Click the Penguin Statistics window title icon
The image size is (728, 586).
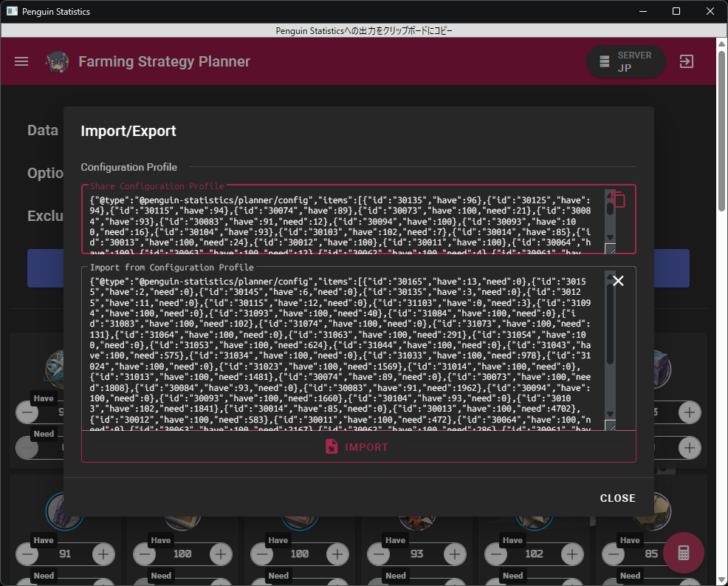click(x=12, y=11)
